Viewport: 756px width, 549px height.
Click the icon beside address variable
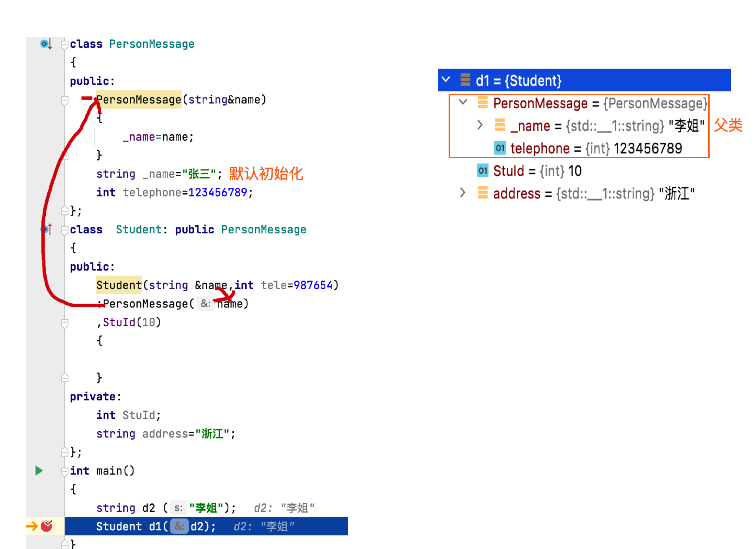coord(483,193)
